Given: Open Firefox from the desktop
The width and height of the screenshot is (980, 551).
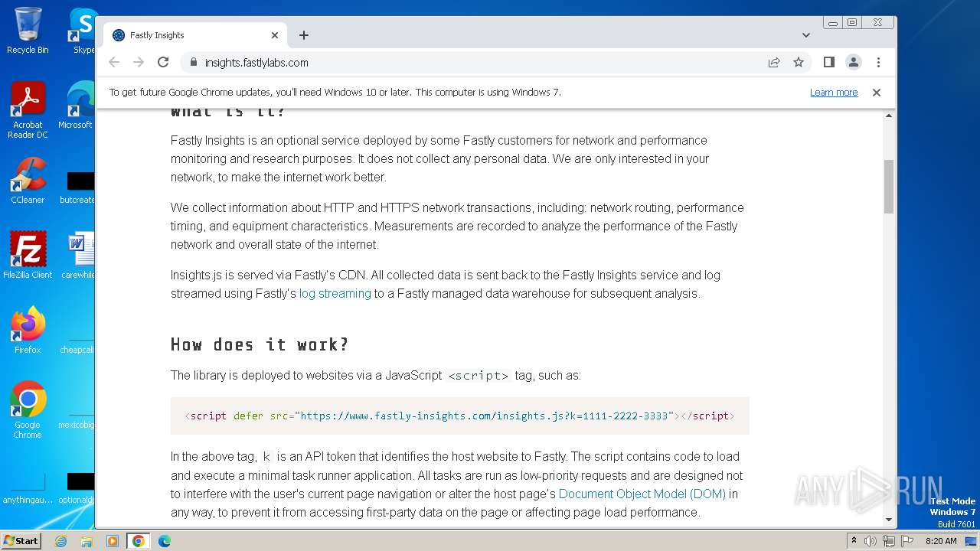Looking at the screenshot, I should [28, 331].
